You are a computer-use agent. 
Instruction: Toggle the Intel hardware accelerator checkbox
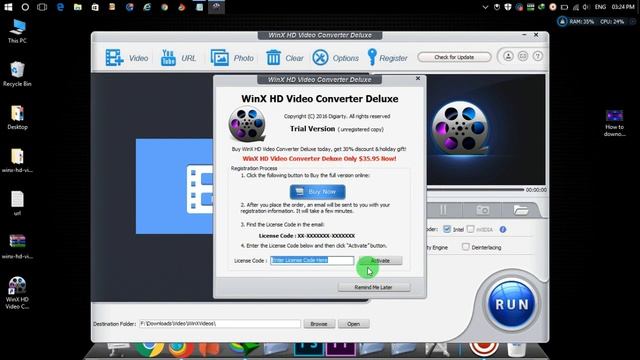pyautogui.click(x=447, y=229)
